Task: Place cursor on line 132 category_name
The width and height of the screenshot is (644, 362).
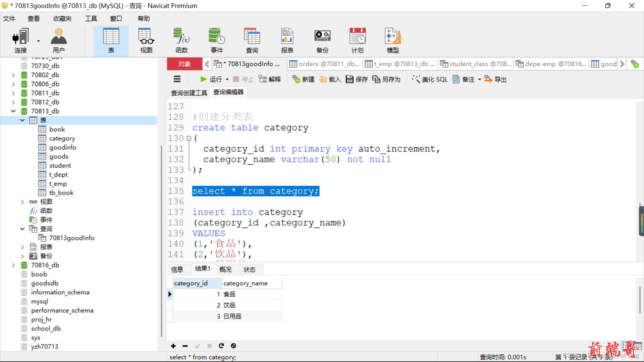Action: (239, 160)
